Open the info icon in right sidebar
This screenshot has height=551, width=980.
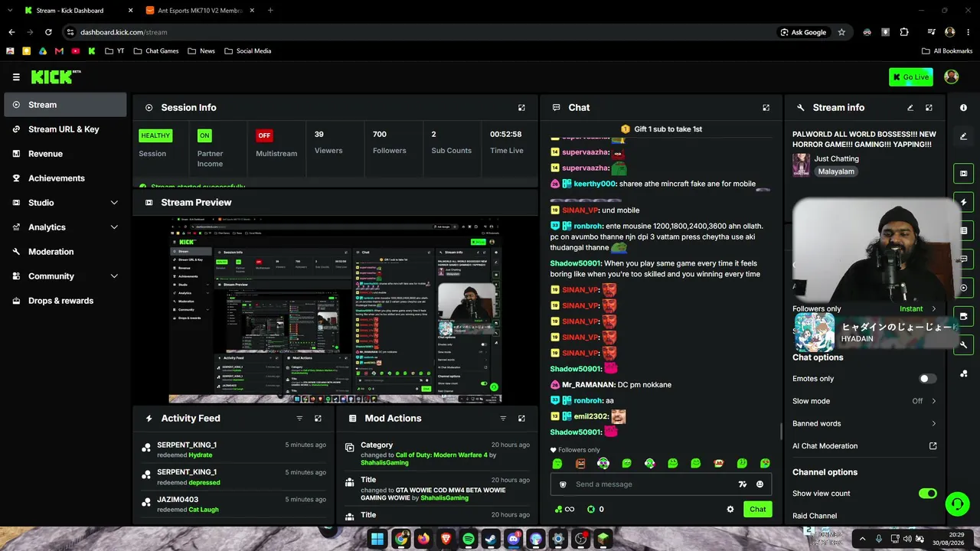963,108
